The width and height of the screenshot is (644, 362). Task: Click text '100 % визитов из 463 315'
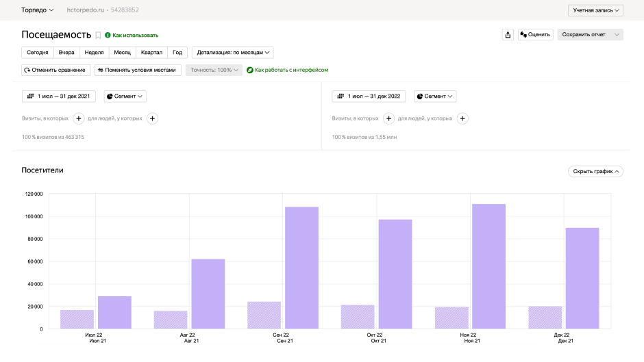tap(53, 137)
